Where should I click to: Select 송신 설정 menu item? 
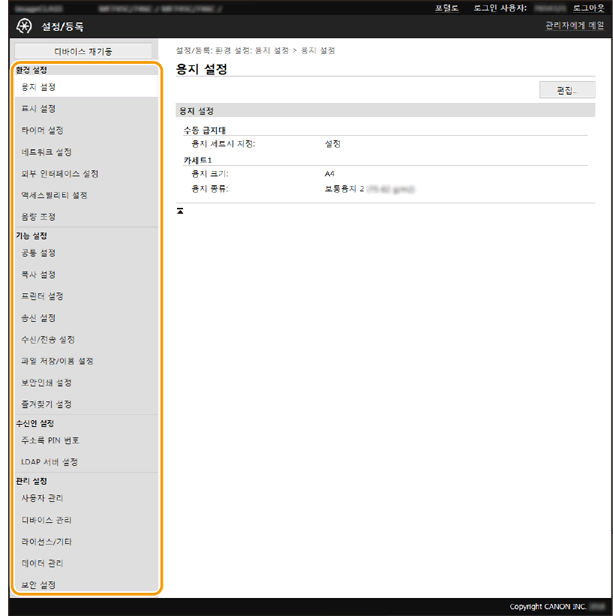(38, 318)
